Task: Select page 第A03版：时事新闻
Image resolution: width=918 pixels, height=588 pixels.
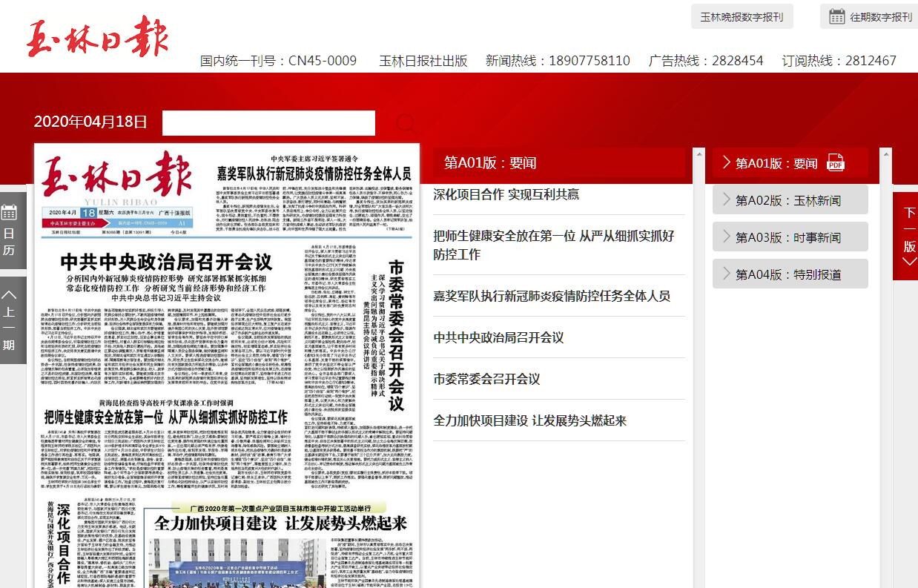Action: coord(788,237)
